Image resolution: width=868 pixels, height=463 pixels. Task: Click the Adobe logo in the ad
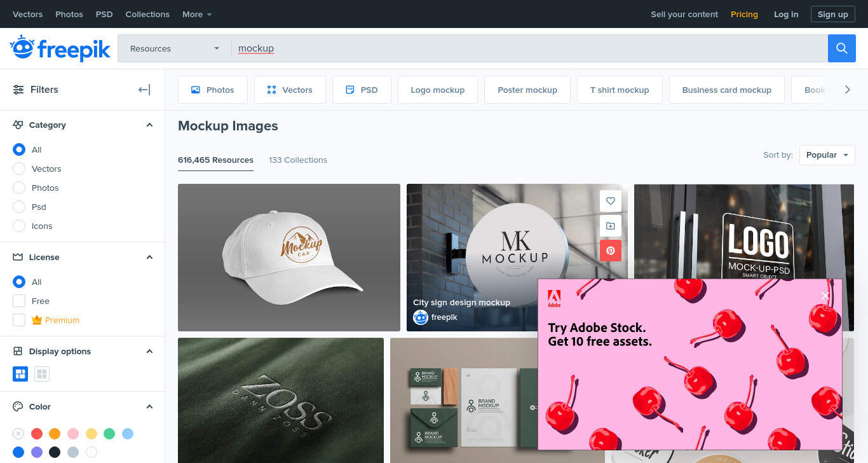click(x=554, y=299)
